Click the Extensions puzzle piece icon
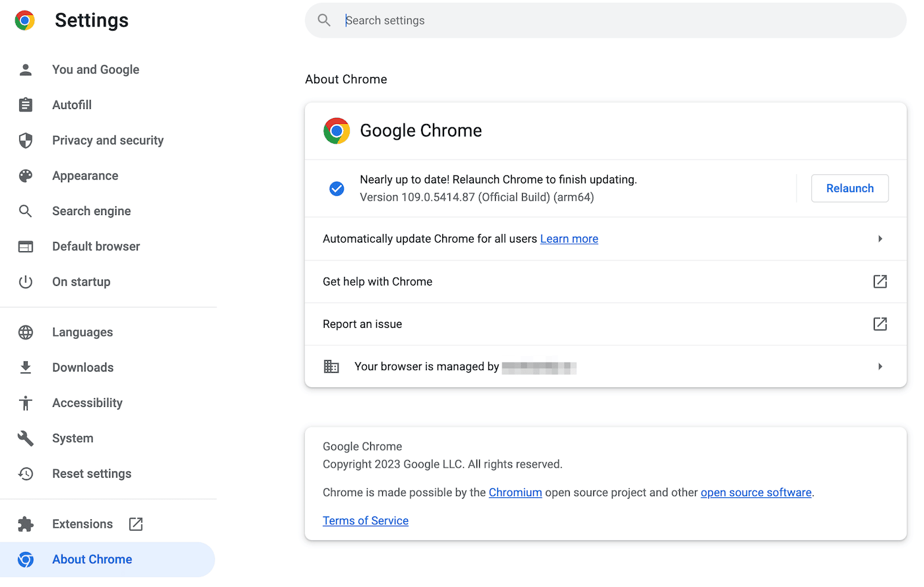 coord(25,523)
